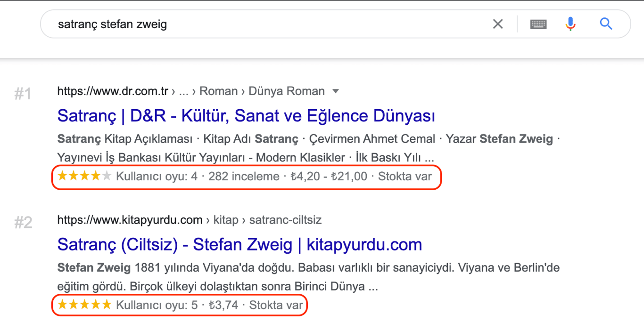Visit the https://www.dr.com.tr URL
644x330 pixels.
point(113,91)
